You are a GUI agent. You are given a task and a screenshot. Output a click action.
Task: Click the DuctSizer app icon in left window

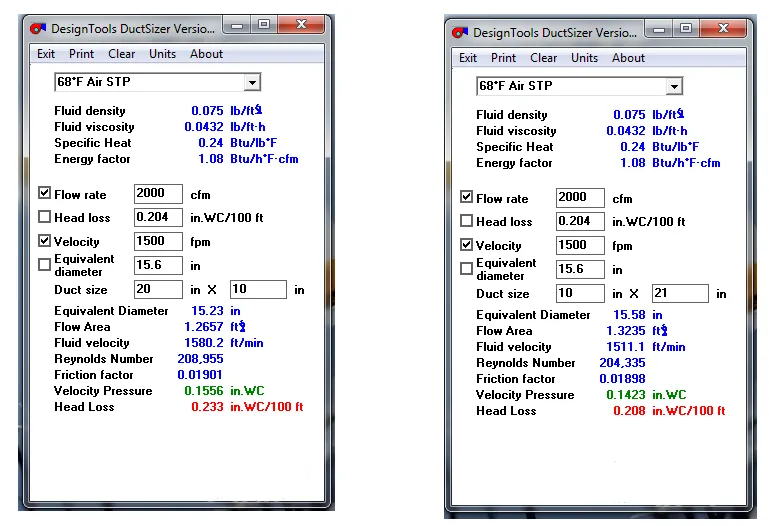pos(39,27)
